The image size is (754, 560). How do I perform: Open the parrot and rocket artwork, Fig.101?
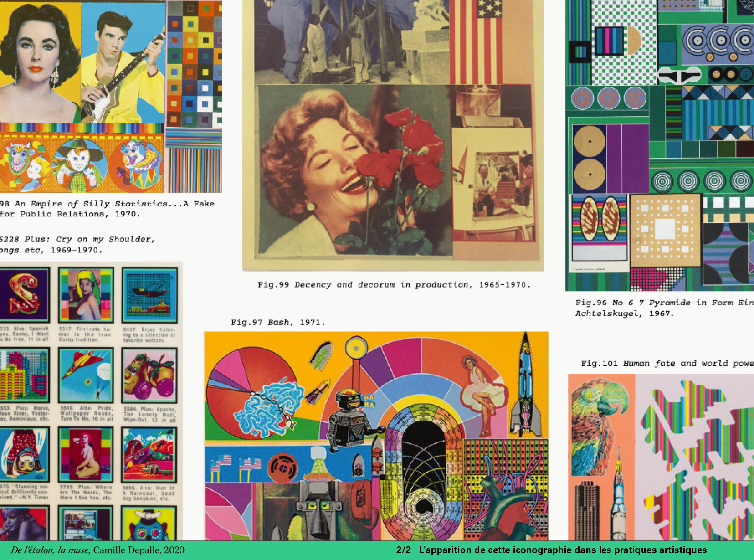coord(661,457)
